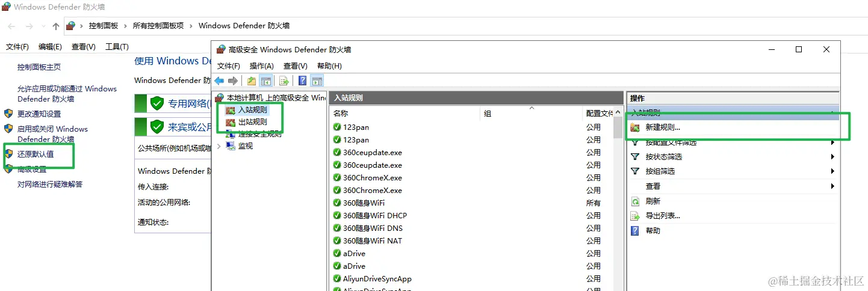Click the Export list toolbar icon

point(284,81)
